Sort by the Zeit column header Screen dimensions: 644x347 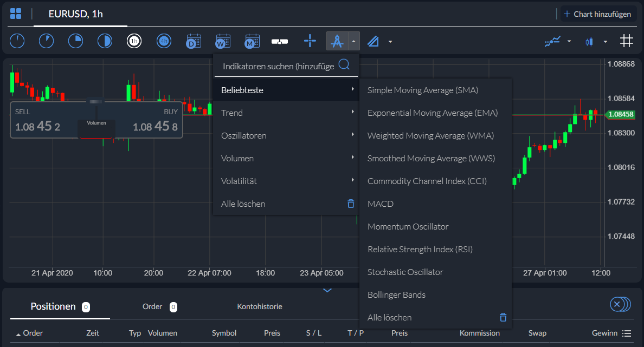click(92, 333)
